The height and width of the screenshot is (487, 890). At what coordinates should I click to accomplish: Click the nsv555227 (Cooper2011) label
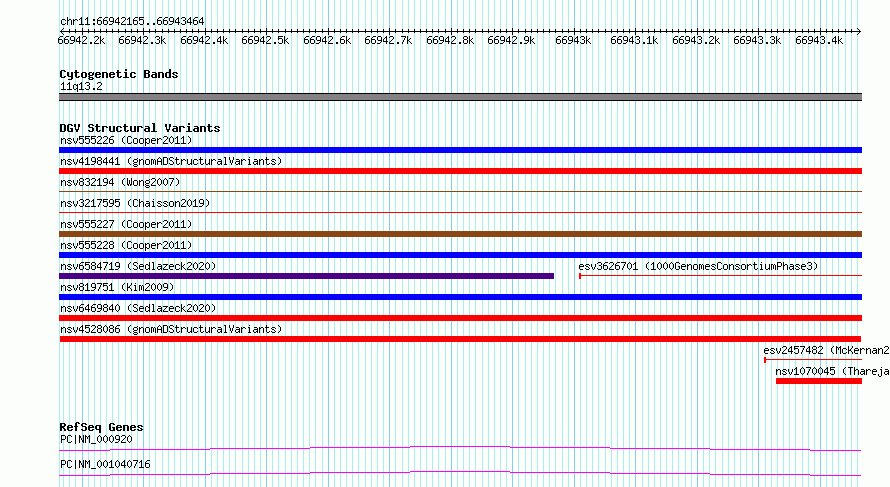click(x=126, y=224)
